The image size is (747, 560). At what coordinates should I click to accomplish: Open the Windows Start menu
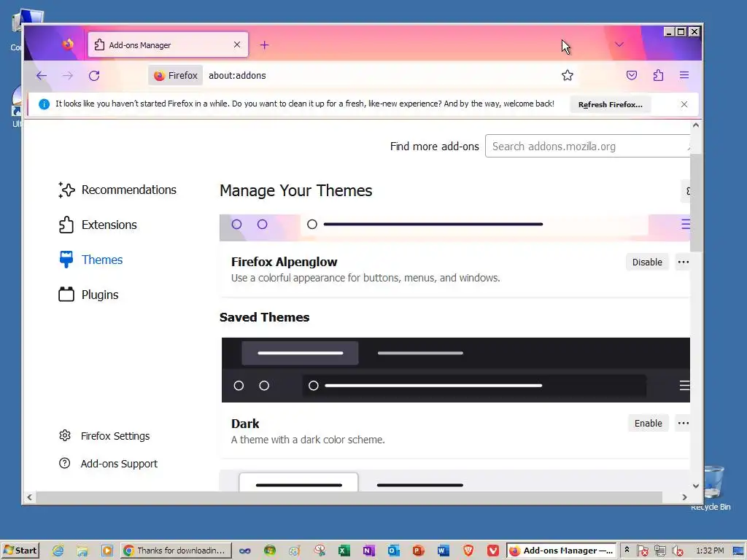[x=20, y=551]
